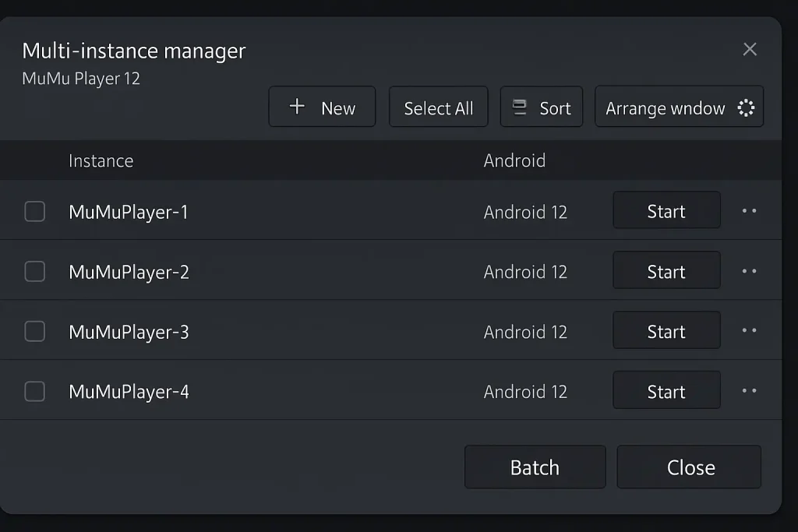798x532 pixels.
Task: Tick the MuMuPlayer-2 checkbox
Action: (35, 272)
